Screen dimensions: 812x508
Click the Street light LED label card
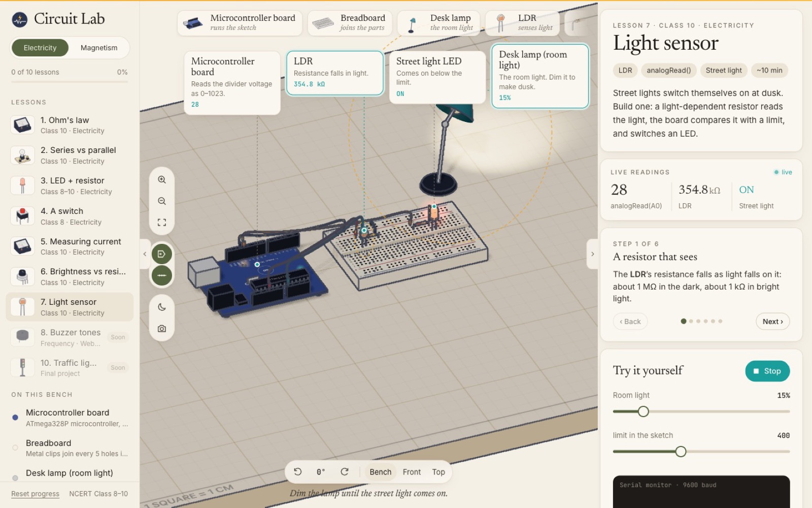pos(437,77)
